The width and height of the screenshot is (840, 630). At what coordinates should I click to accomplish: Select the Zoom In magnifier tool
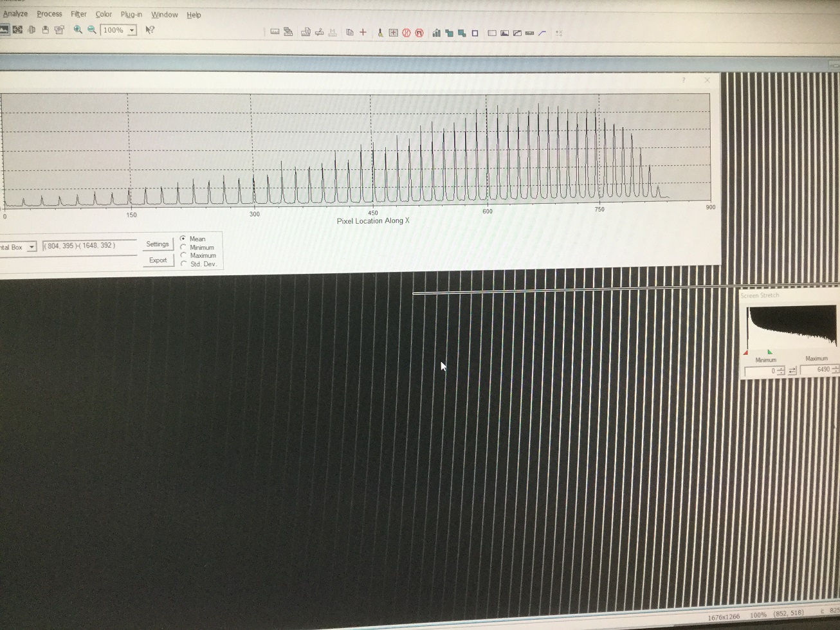76,30
